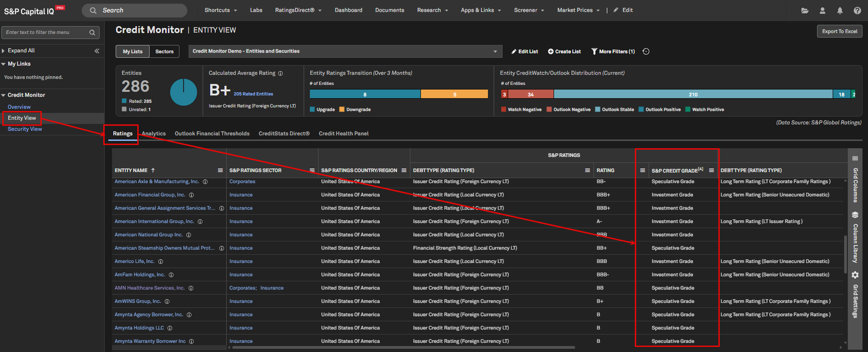Collapse the Credit Monitor tree section
Viewport: 868px width, 352px height.
4,95
